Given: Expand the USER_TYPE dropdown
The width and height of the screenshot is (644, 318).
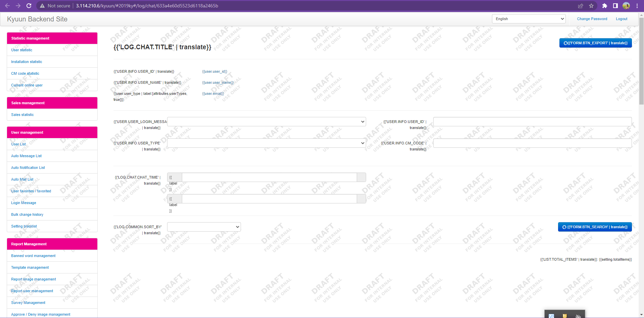Looking at the screenshot, I should point(266,143).
